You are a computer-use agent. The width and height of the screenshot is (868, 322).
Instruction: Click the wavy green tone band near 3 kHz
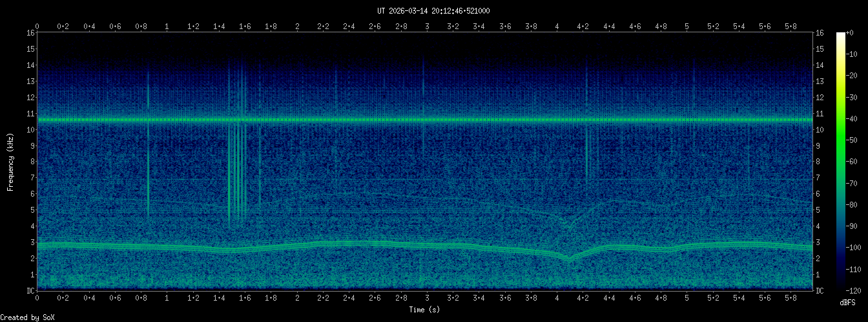click(x=323, y=244)
